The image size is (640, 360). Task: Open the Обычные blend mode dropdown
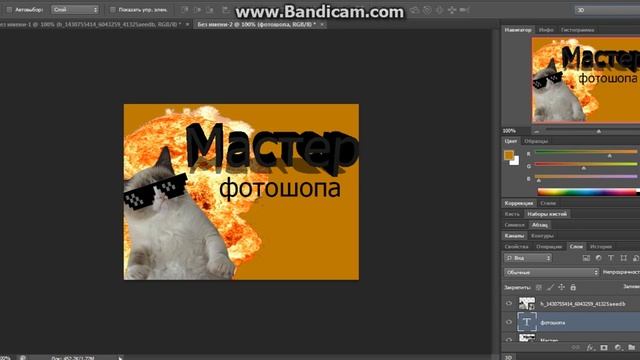click(551, 272)
